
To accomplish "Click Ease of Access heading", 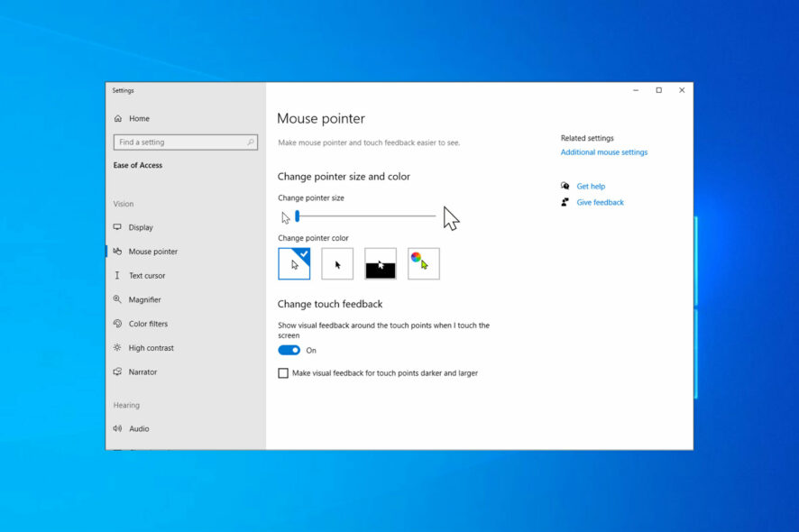I will (x=139, y=165).
